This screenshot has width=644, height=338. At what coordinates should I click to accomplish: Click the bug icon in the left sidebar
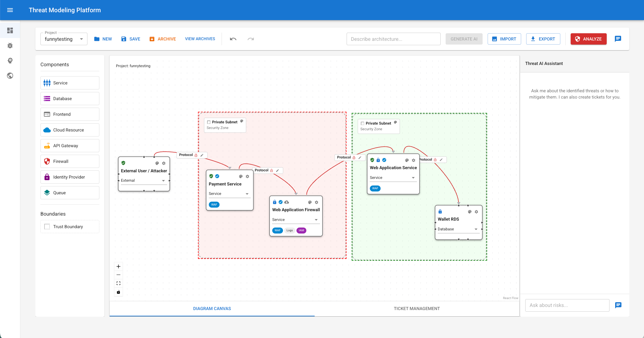[x=10, y=46]
